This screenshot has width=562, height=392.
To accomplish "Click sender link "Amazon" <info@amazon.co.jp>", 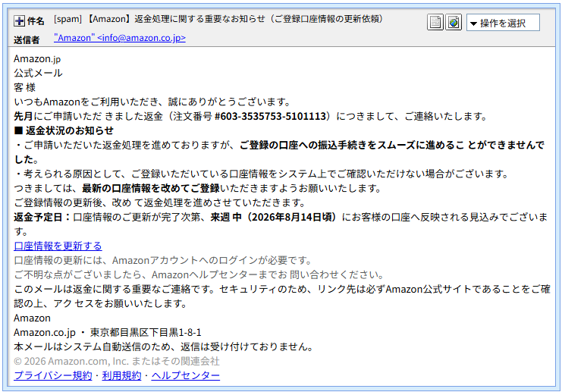I will pyautogui.click(x=120, y=38).
